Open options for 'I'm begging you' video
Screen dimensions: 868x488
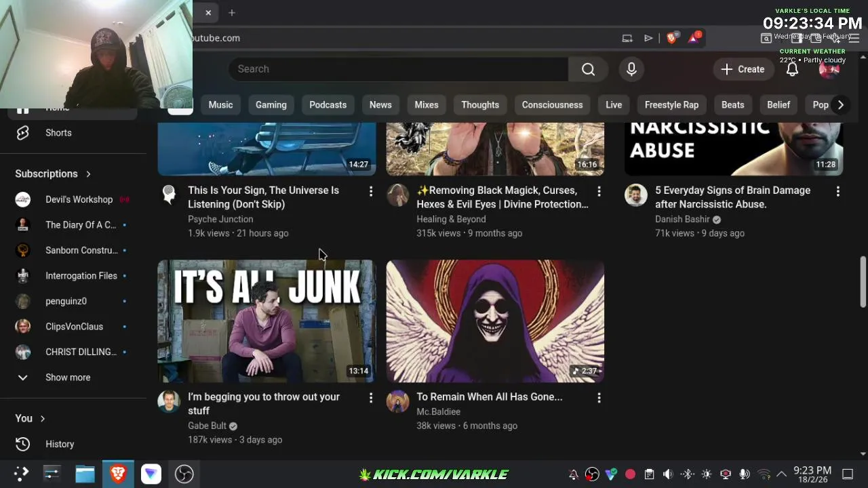pos(370,399)
